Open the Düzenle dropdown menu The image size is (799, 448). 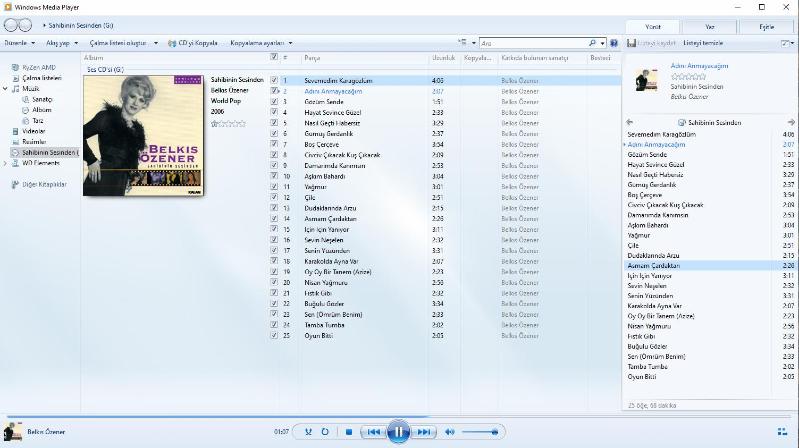click(x=20, y=43)
